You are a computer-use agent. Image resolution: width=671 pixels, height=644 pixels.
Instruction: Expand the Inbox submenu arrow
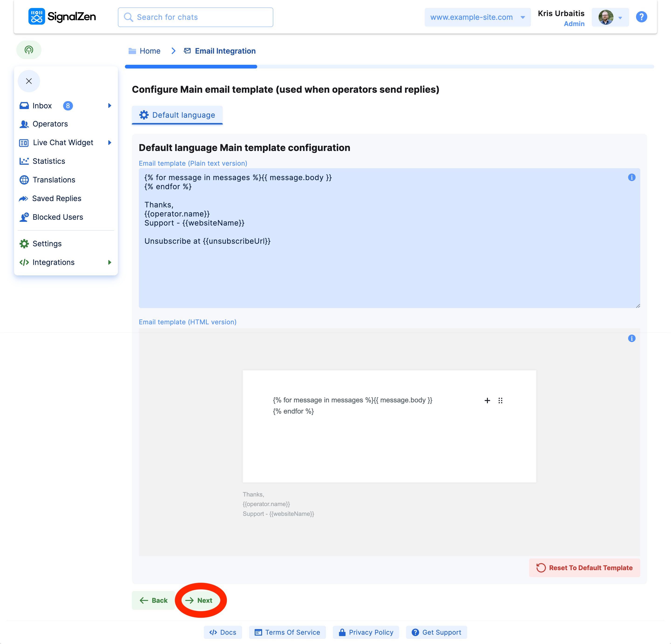110,106
